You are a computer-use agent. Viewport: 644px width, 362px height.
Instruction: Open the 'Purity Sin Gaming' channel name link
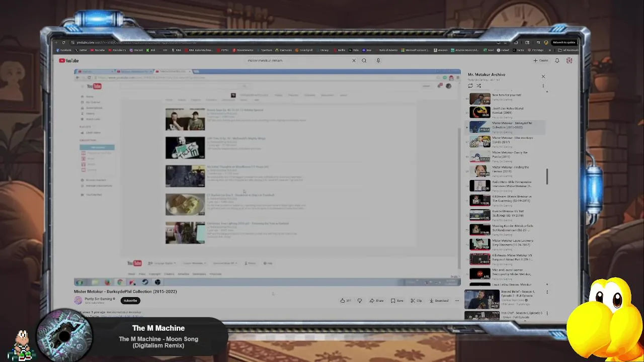tap(99, 299)
